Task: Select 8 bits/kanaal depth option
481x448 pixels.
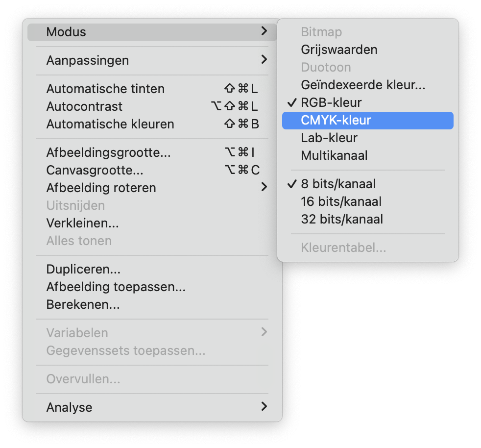Action: pos(338,184)
